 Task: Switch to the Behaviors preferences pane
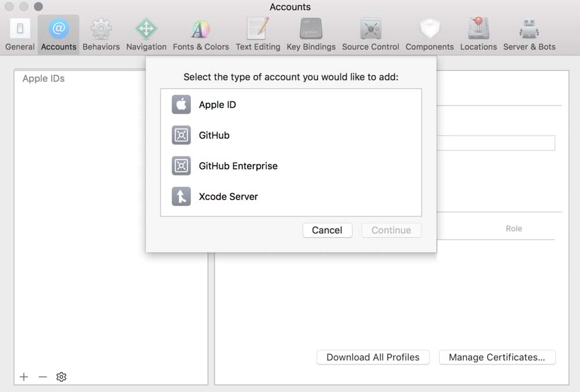click(101, 34)
